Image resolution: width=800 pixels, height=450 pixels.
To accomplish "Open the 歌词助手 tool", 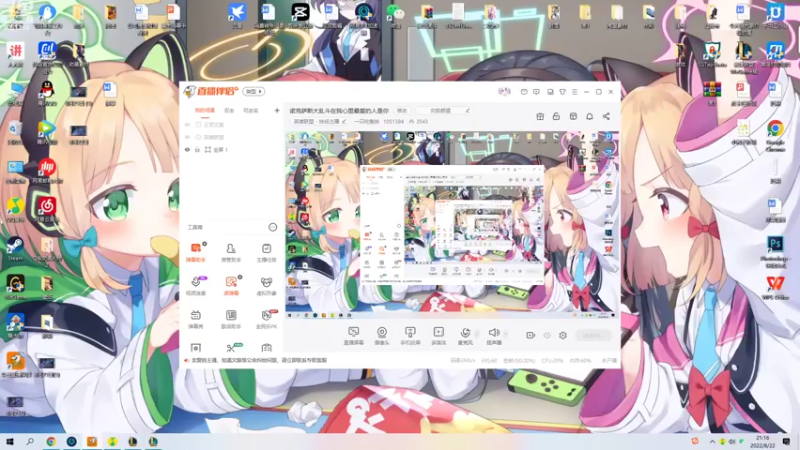I will pyautogui.click(x=231, y=319).
